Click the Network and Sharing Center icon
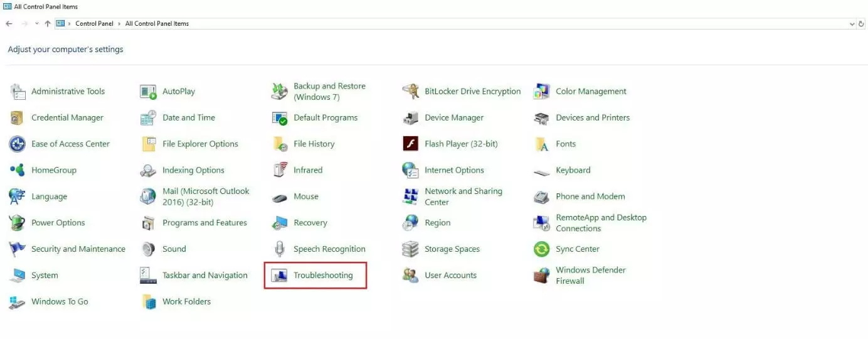 (x=411, y=196)
